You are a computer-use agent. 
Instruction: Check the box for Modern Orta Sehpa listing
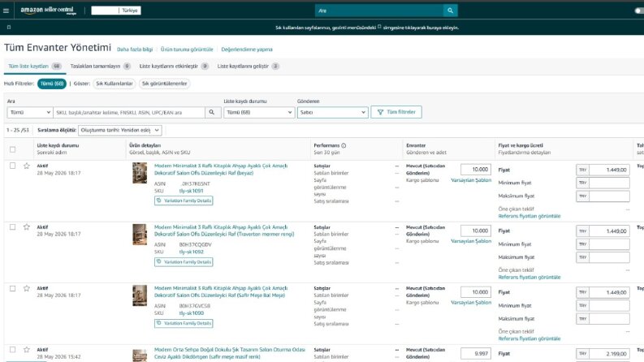pyautogui.click(x=13, y=350)
